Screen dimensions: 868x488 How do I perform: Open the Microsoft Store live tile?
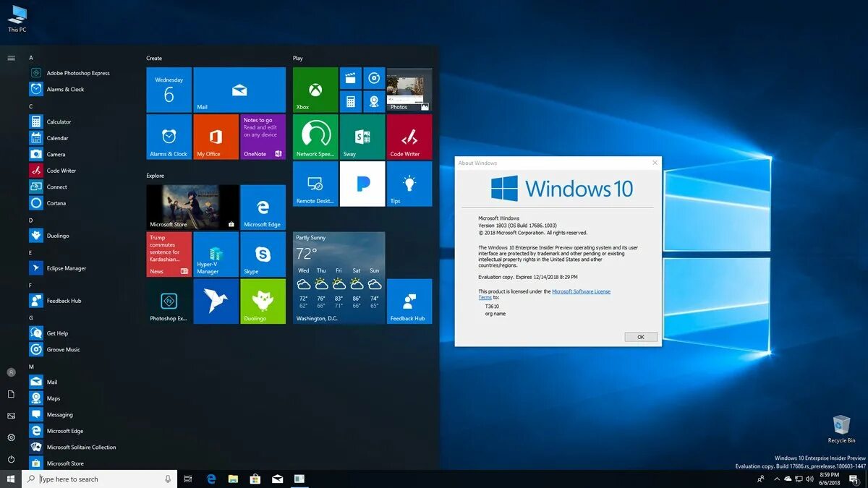coord(192,207)
